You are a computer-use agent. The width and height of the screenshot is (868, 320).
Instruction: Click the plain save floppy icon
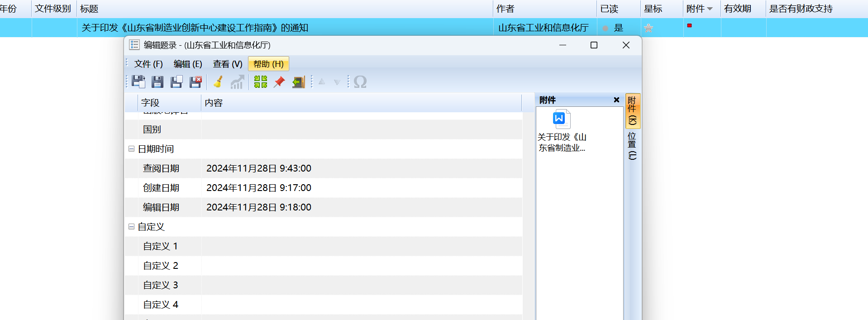157,82
